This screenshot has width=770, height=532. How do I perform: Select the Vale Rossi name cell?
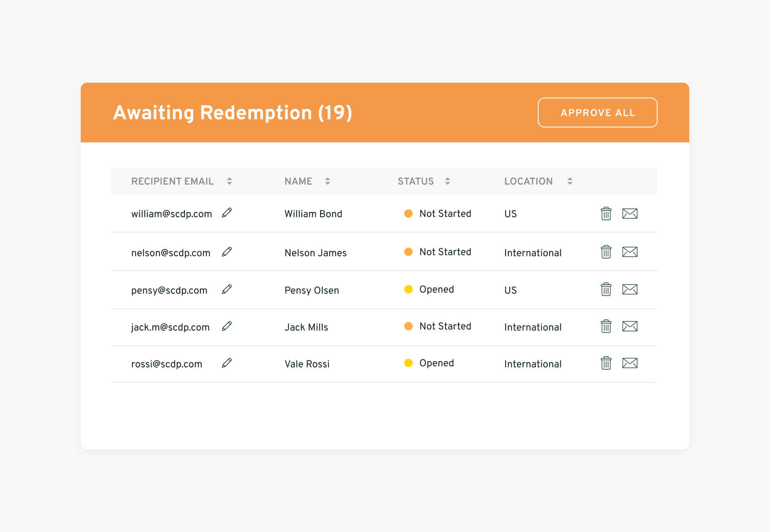(307, 364)
